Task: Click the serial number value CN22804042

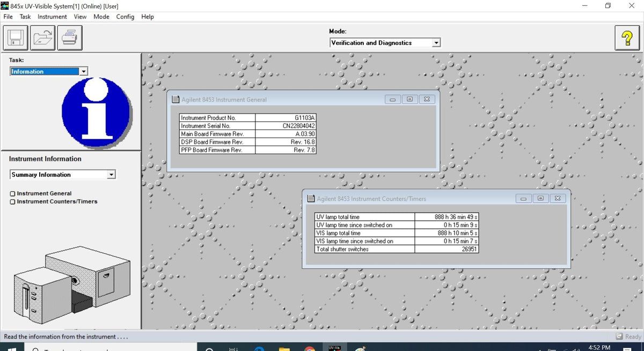Action: coord(299,126)
